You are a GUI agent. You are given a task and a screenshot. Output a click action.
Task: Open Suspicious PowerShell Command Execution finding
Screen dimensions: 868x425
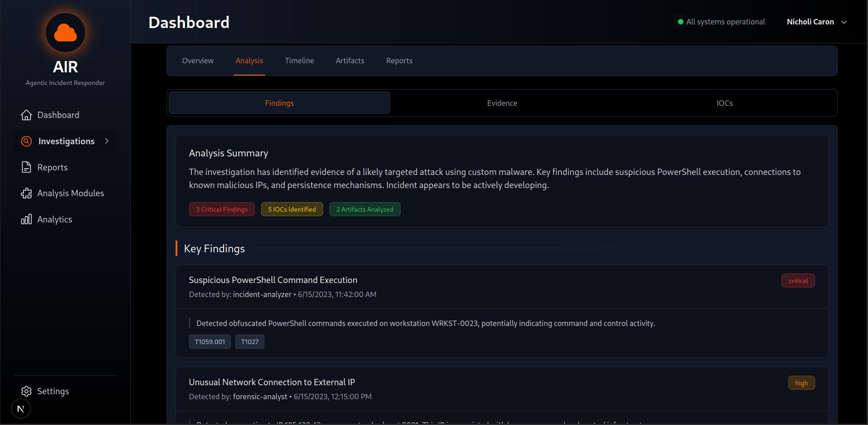[x=273, y=280]
